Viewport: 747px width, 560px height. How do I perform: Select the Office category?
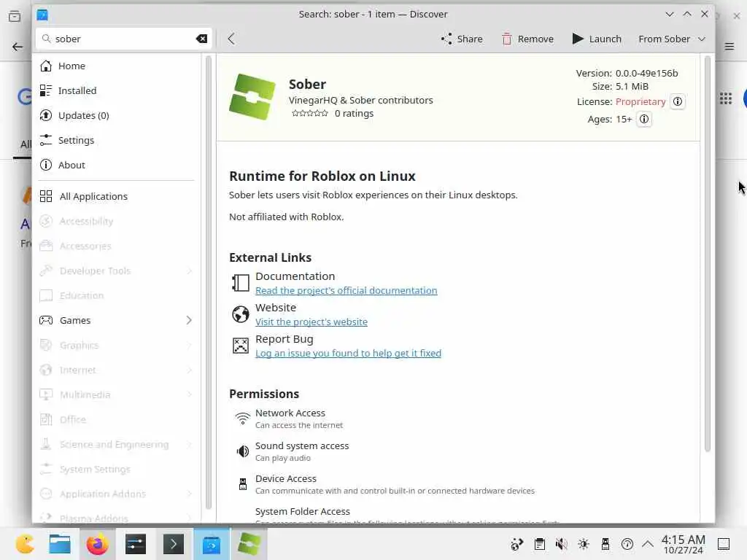click(116, 419)
